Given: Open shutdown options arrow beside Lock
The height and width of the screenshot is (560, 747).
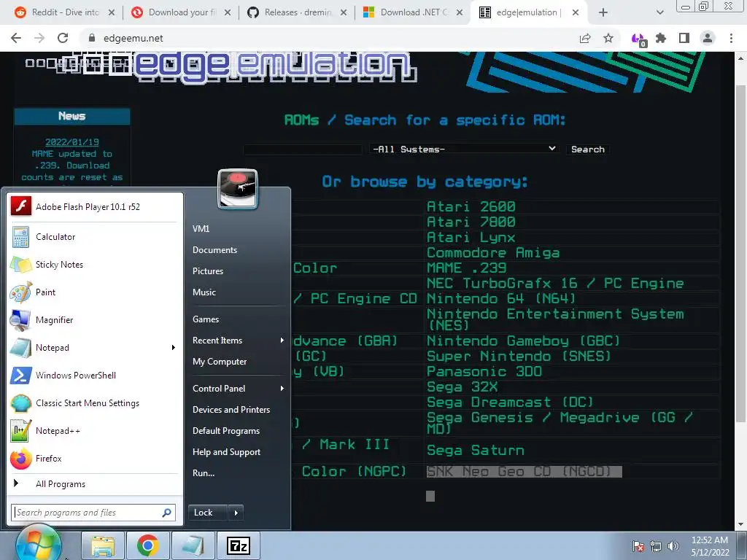Looking at the screenshot, I should tap(236, 513).
